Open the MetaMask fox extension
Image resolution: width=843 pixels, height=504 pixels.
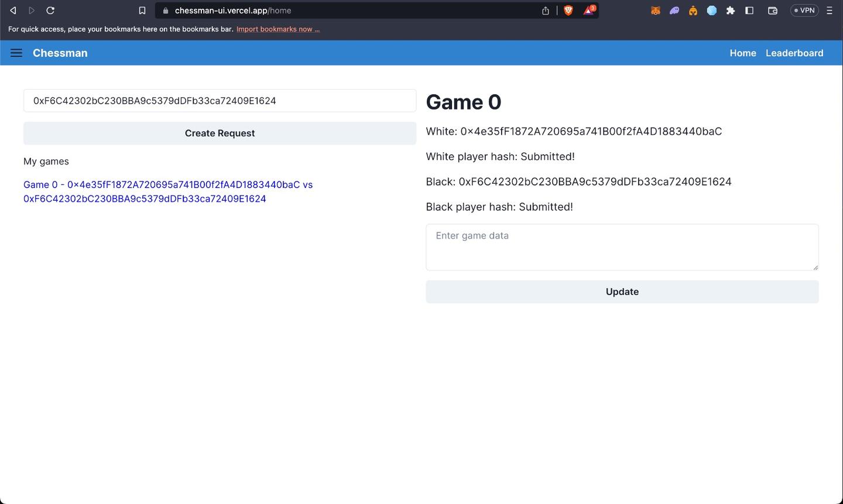(656, 11)
